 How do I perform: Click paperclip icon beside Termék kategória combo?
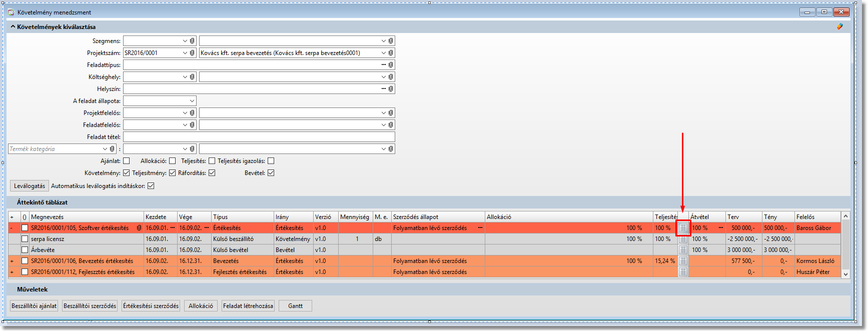pyautogui.click(x=112, y=149)
